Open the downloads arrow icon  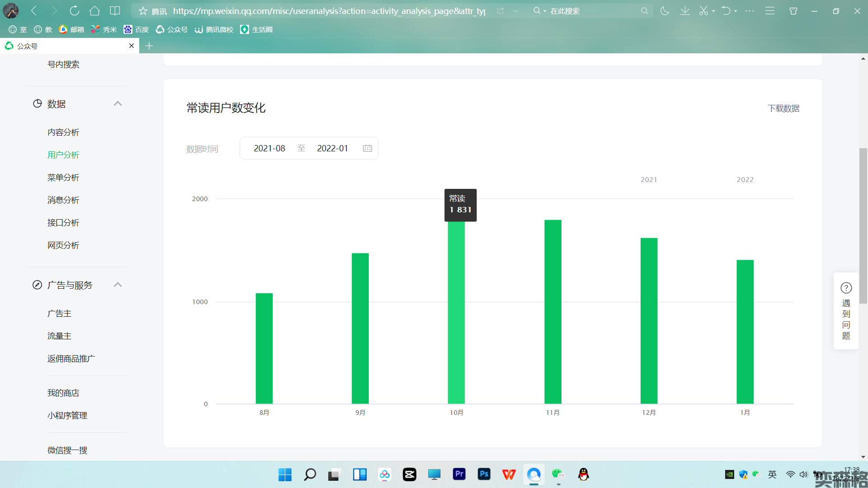point(685,11)
